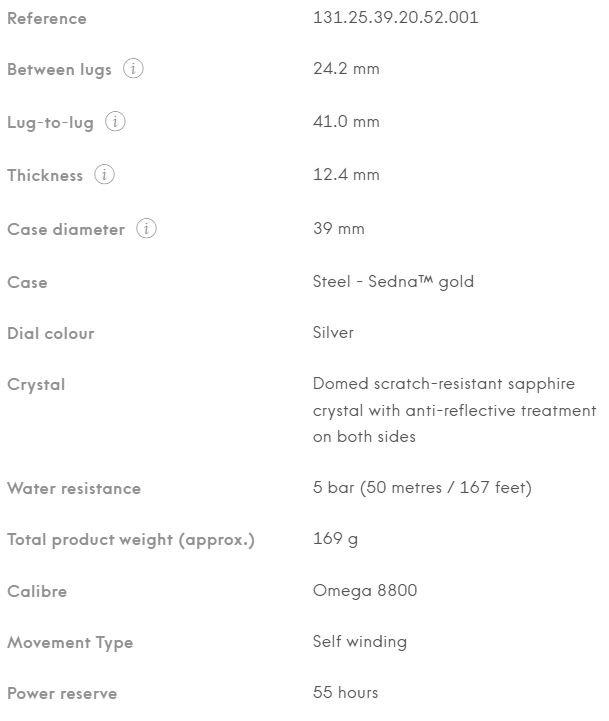Click the Thickness info icon

coord(104,175)
